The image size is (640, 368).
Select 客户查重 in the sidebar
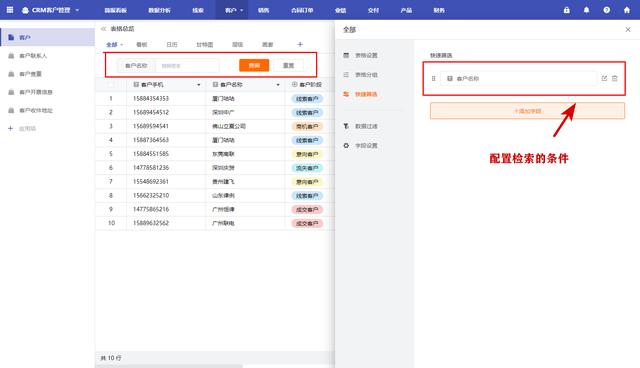point(30,74)
